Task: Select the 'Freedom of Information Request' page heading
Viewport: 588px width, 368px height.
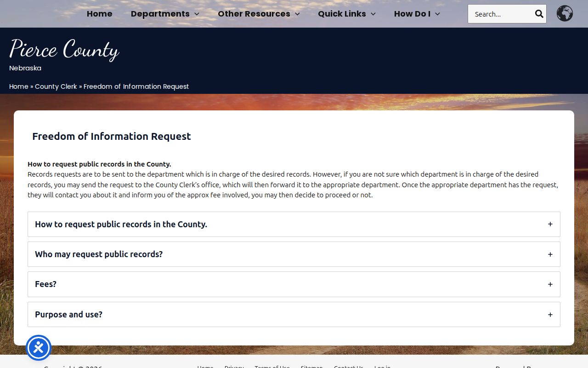Action: [112, 136]
